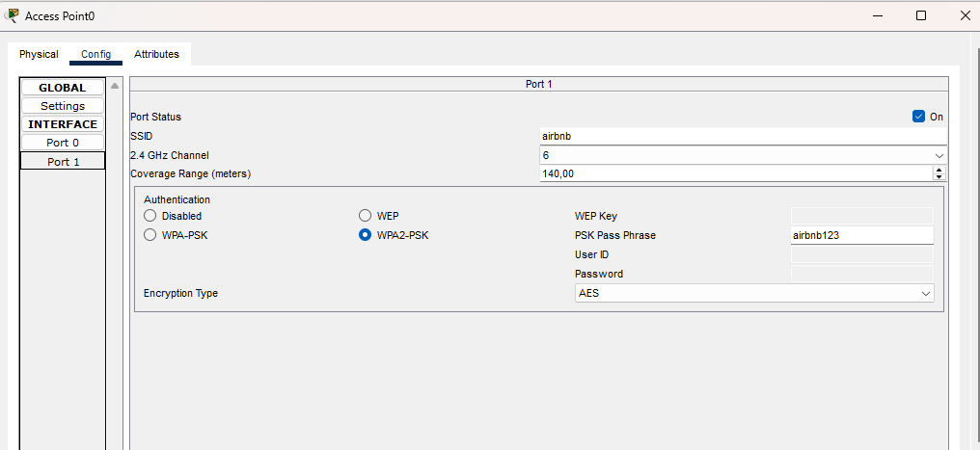This screenshot has height=450, width=980.
Task: Select Port 0 interface
Action: 63,143
